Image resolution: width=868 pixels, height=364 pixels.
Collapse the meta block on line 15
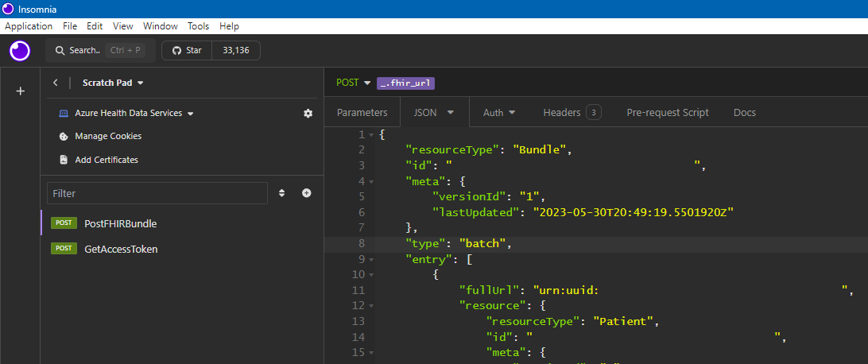[371, 352]
